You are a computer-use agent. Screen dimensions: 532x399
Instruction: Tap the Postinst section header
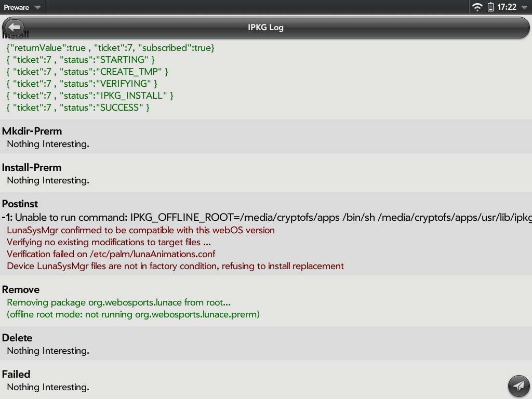(20, 204)
